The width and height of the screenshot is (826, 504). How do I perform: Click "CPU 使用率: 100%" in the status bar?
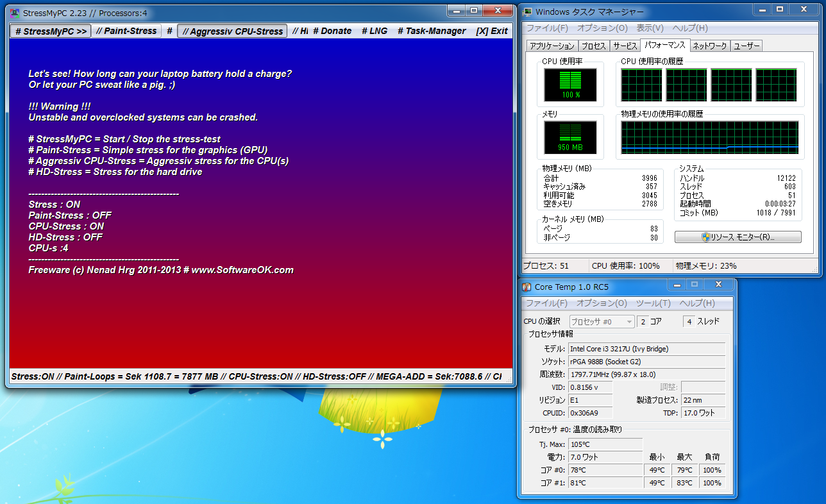(x=626, y=265)
